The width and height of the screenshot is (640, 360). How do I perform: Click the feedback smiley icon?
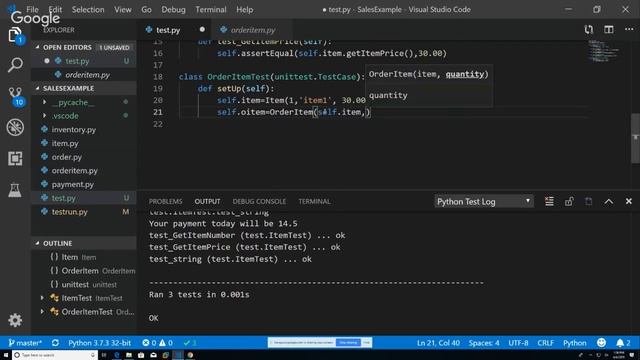(601, 343)
